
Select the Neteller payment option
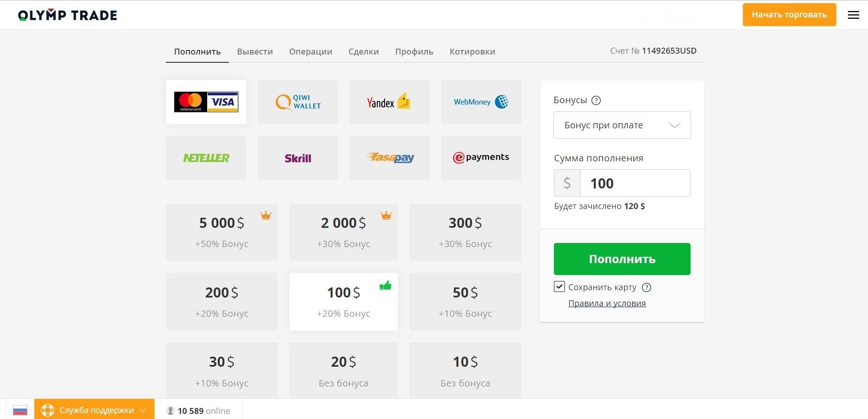206,158
